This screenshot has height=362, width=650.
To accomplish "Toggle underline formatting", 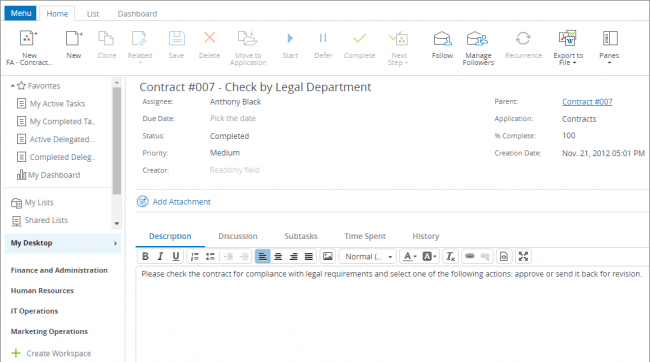I will tap(176, 257).
